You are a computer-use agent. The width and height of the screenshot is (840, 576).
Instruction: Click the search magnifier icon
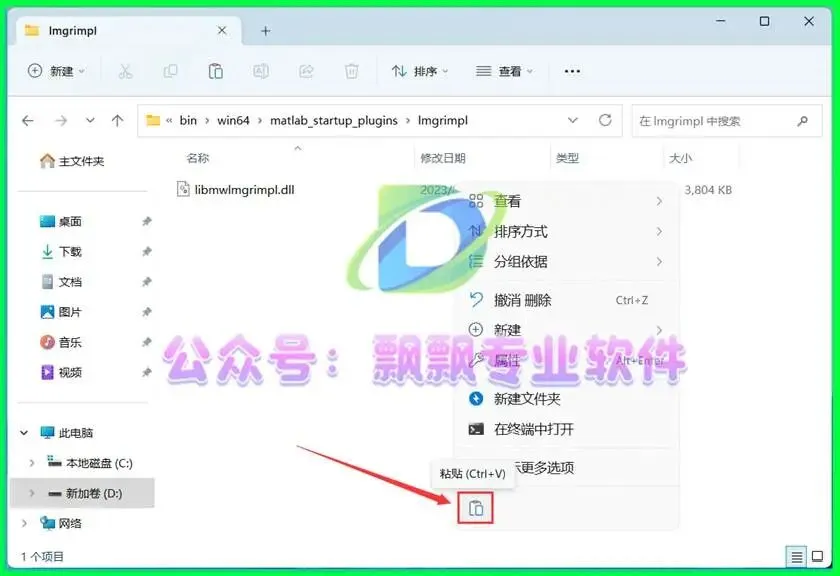[802, 121]
